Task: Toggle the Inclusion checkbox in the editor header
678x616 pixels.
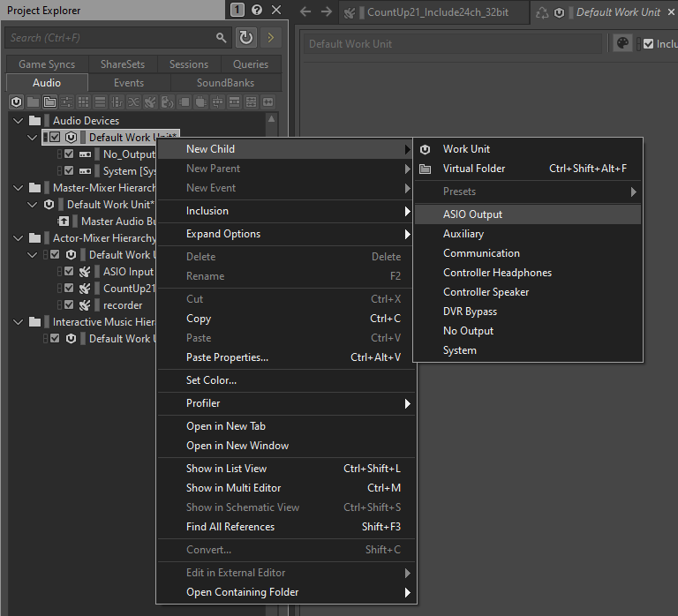Action: [x=648, y=43]
